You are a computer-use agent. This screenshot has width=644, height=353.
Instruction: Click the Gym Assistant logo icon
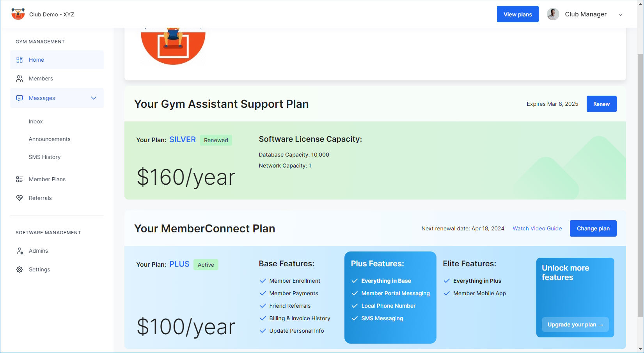tap(18, 14)
